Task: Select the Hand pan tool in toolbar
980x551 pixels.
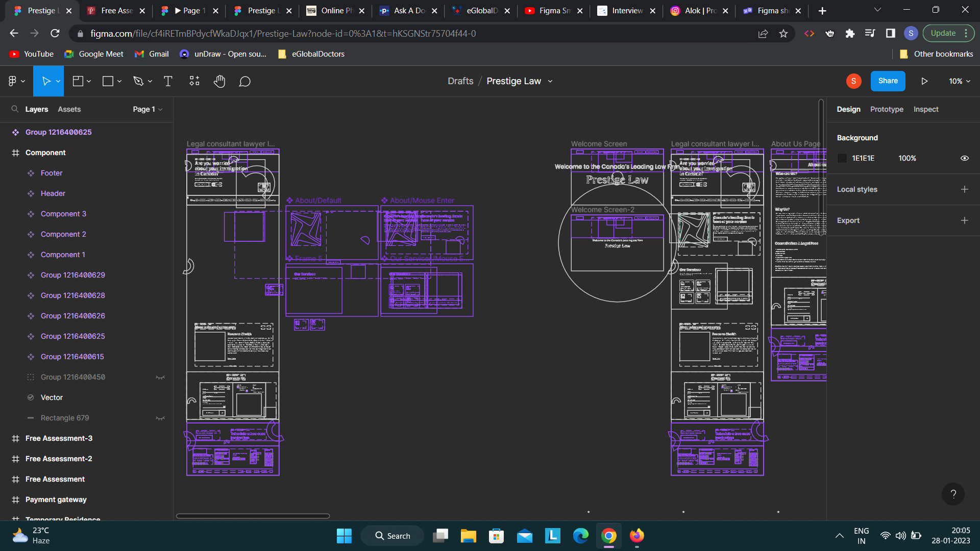Action: (219, 81)
